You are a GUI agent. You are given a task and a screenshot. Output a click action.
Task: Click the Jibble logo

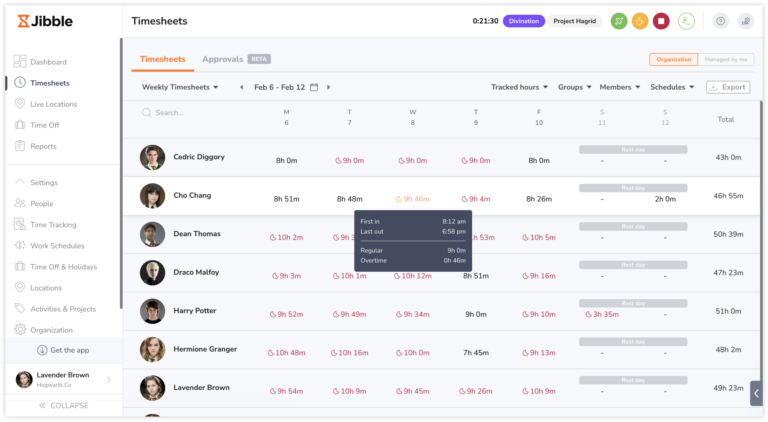[45, 21]
